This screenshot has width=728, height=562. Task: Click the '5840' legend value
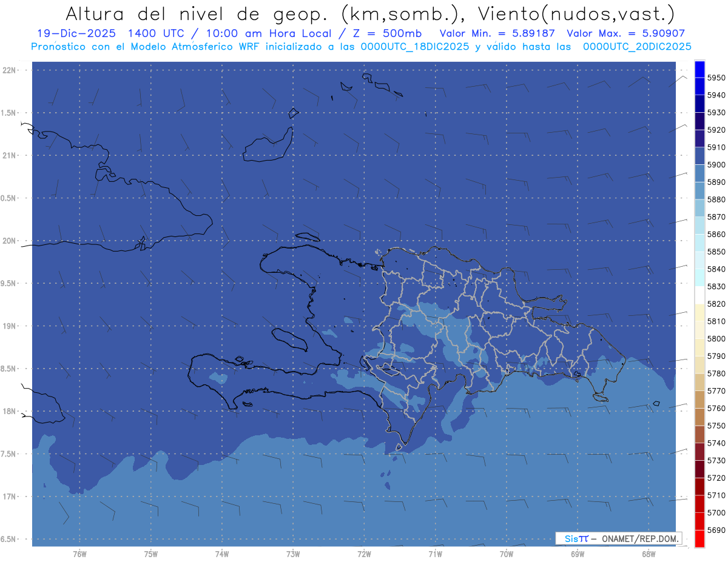pyautogui.click(x=716, y=269)
